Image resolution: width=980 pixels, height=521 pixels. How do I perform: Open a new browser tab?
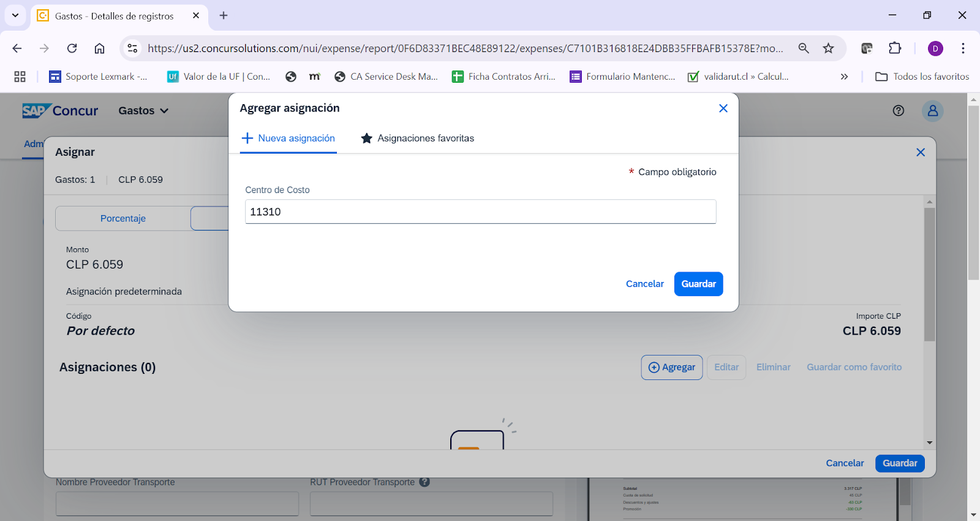tap(224, 15)
